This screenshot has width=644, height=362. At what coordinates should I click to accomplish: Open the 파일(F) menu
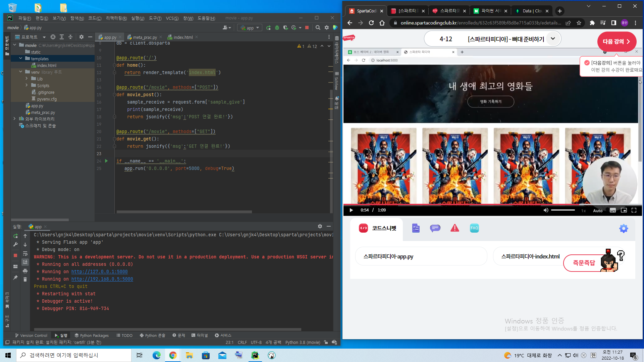coord(24,18)
